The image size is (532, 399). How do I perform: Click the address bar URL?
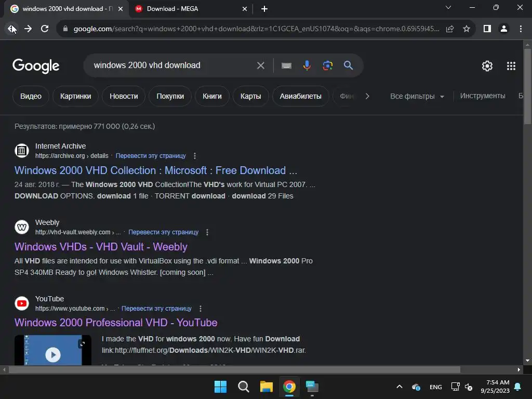[256, 29]
